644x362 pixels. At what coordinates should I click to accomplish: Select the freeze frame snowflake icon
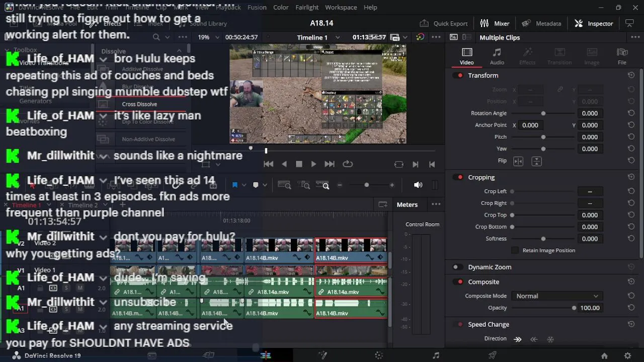550,339
